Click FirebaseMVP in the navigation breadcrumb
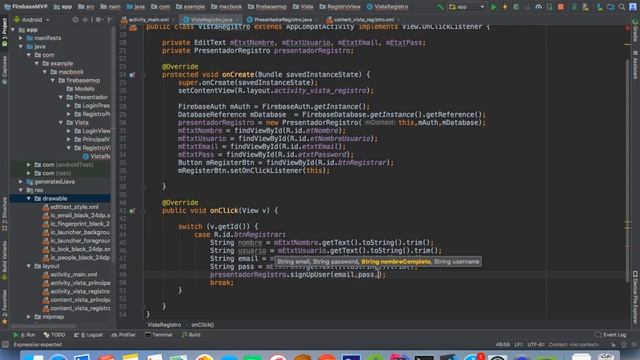The image size is (640, 360). click(26, 7)
